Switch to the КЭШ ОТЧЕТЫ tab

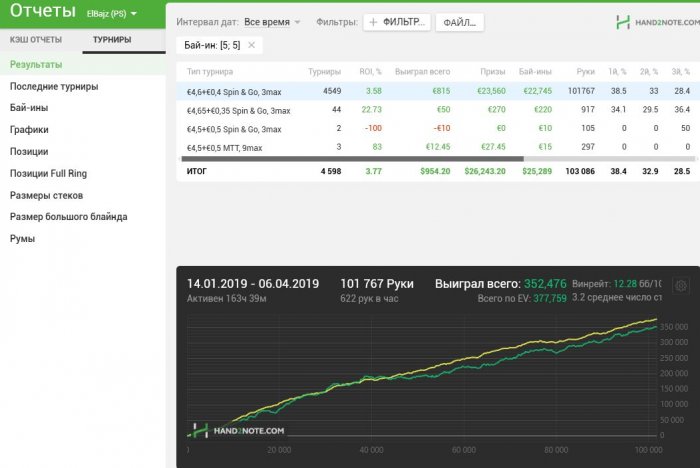coord(35,40)
